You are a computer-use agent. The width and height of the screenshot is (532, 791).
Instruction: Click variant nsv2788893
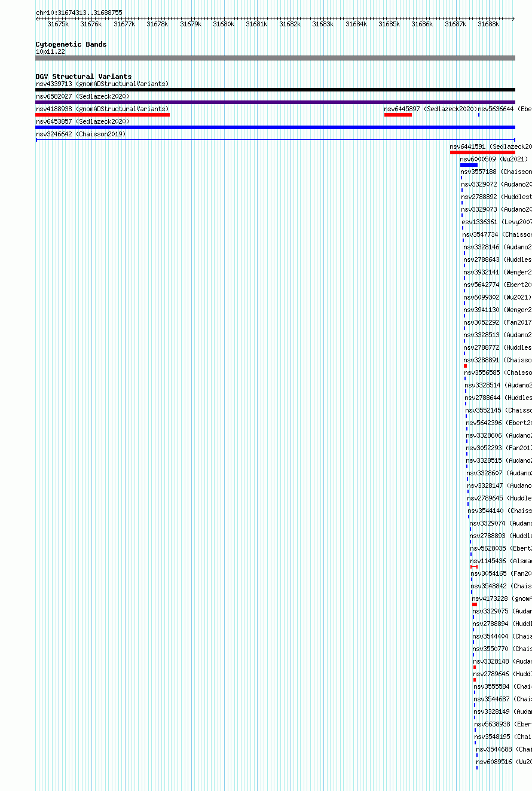[501, 536]
